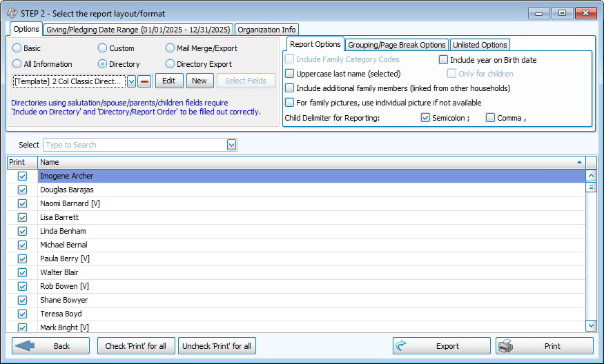Uncheck Print checkbox for Douglas Barajas
604x364 pixels.
point(22,190)
